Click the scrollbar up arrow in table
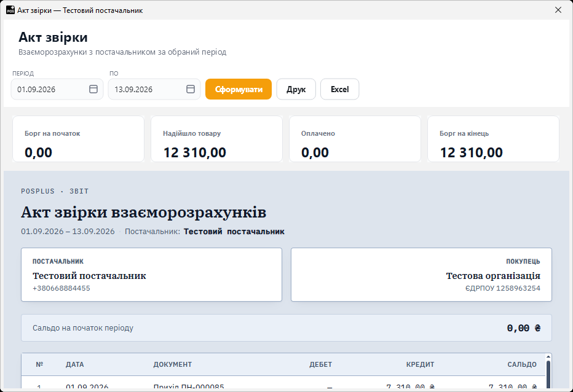Viewport: 573px width, 392px height. point(548,356)
